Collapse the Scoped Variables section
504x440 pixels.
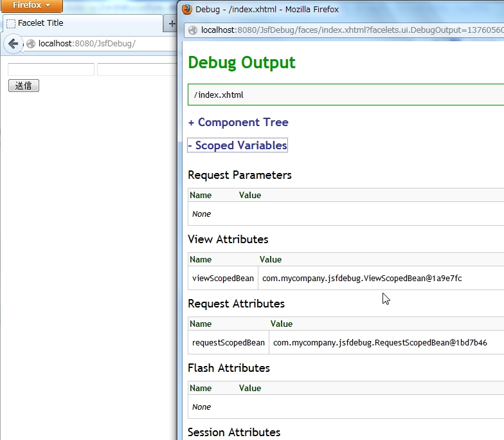coord(238,145)
